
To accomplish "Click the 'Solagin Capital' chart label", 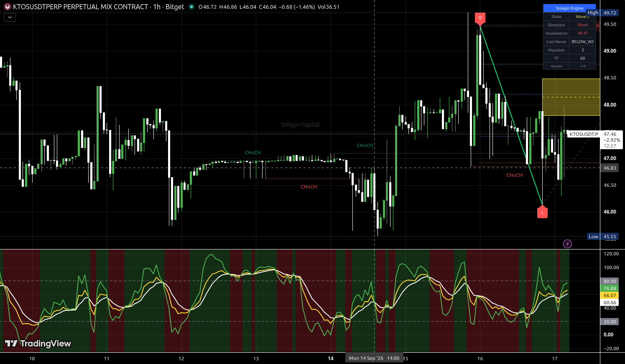I will [300, 125].
